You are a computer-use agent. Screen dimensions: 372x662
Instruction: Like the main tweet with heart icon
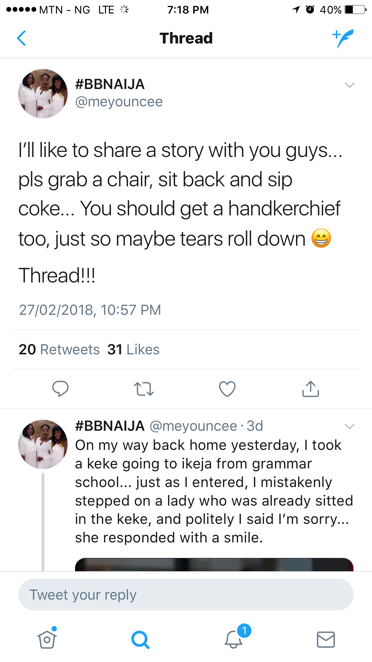click(x=227, y=389)
